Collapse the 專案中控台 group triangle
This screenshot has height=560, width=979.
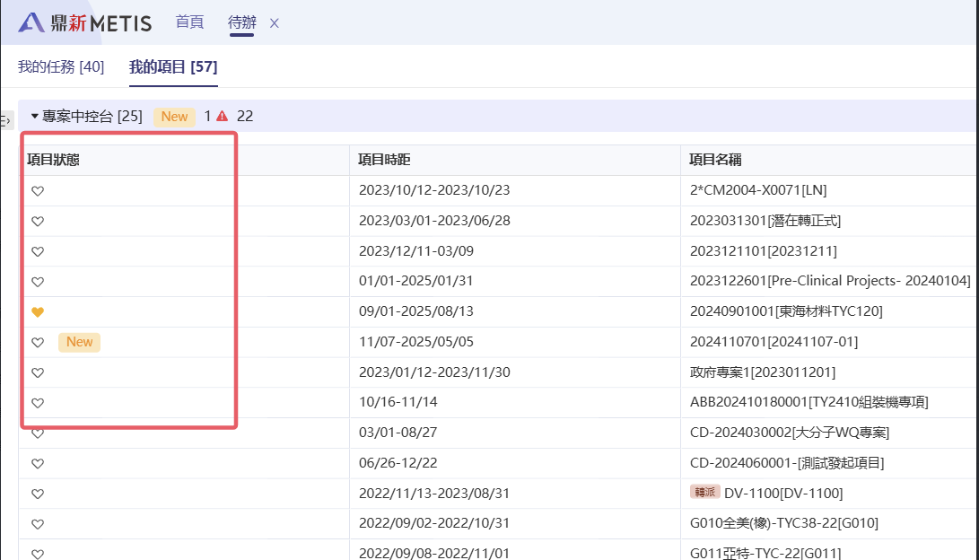pyautogui.click(x=35, y=117)
